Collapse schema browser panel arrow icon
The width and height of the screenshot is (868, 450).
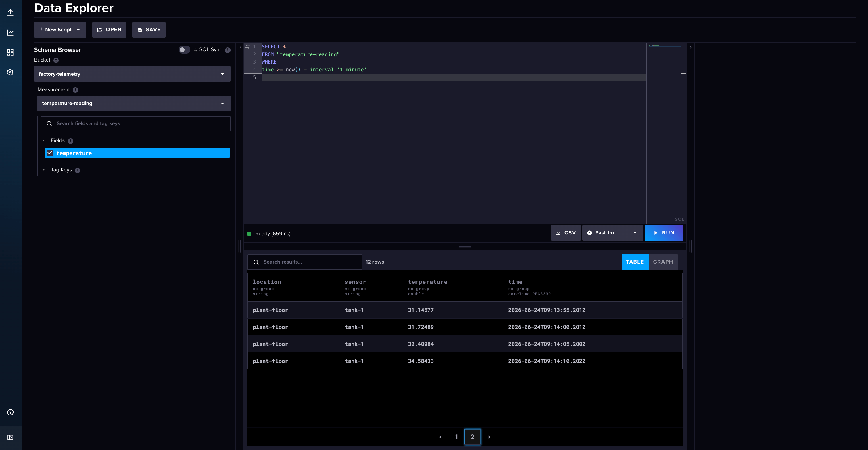coord(240,47)
